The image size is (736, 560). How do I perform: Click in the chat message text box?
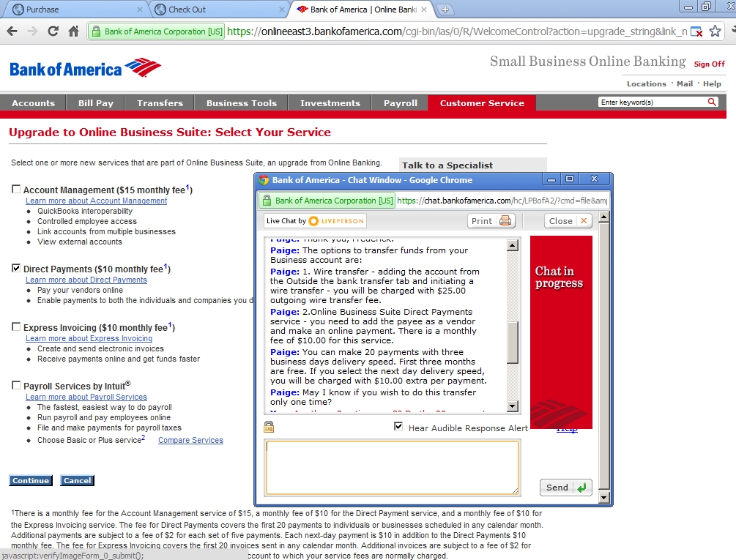point(393,467)
